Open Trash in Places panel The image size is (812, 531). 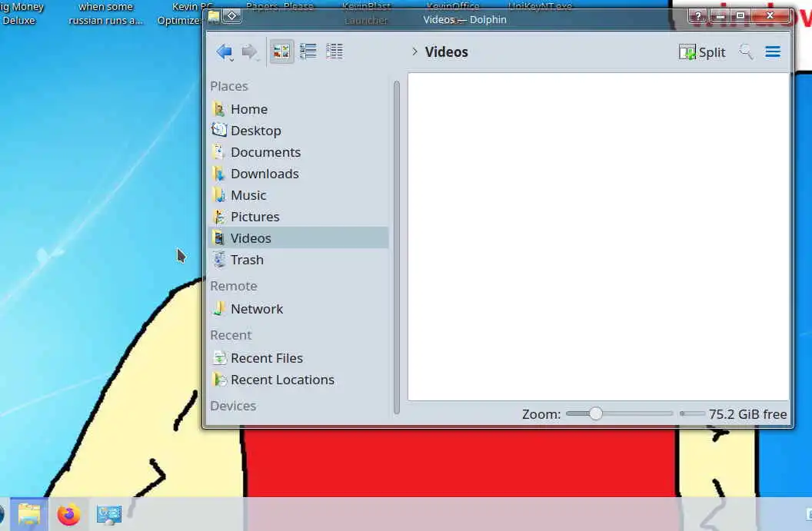298,259
